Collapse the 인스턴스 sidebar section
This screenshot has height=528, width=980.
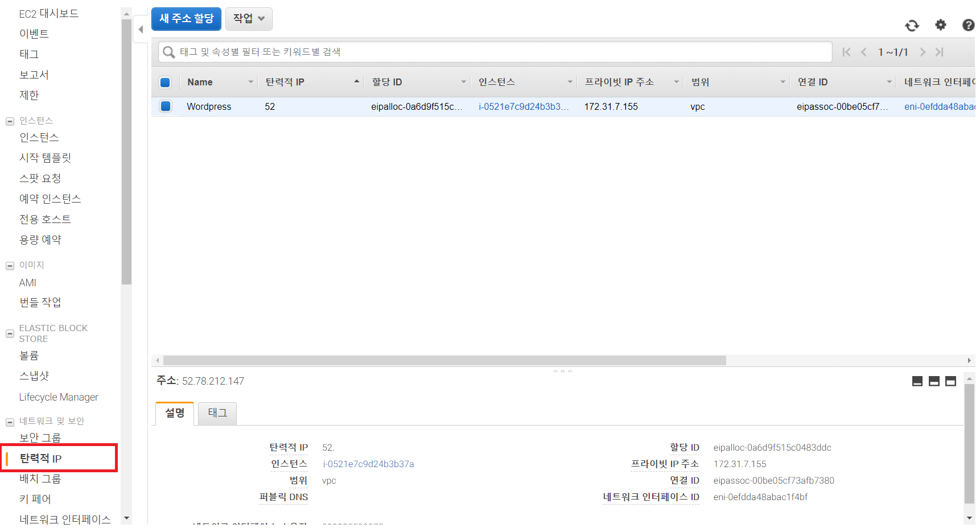tap(10, 121)
